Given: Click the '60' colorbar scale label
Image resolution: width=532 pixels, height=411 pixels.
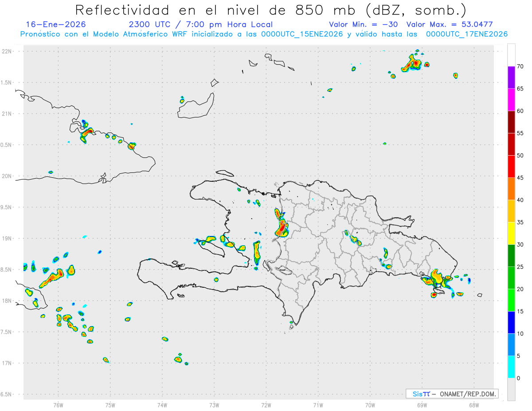Looking at the screenshot, I should (520, 111).
